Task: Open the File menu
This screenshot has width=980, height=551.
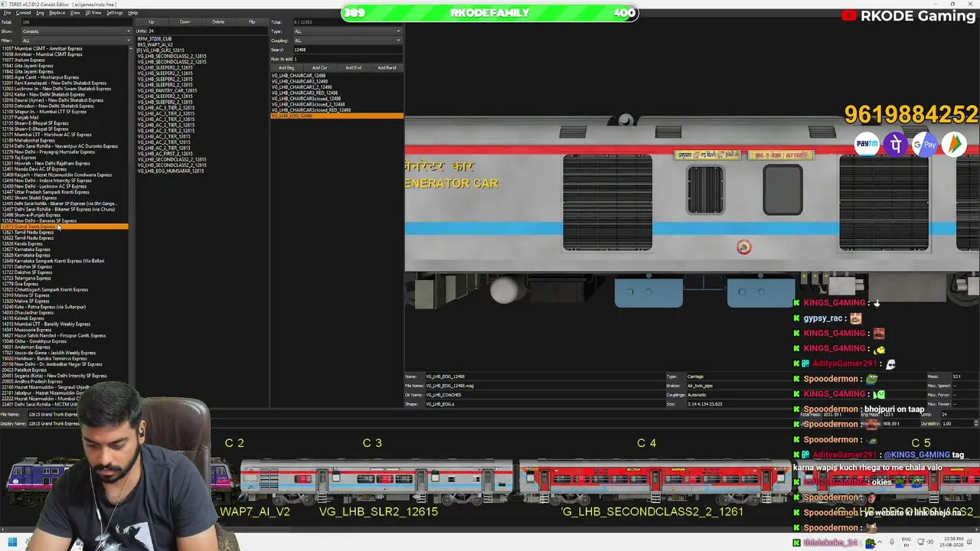Action: (x=7, y=13)
